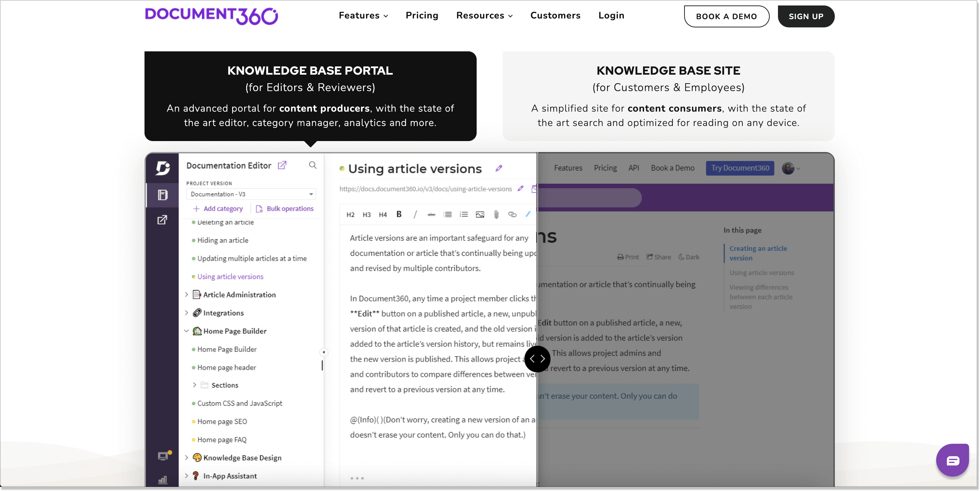Select the 'Home page SEO' article
This screenshot has height=491, width=980.
click(x=222, y=422)
